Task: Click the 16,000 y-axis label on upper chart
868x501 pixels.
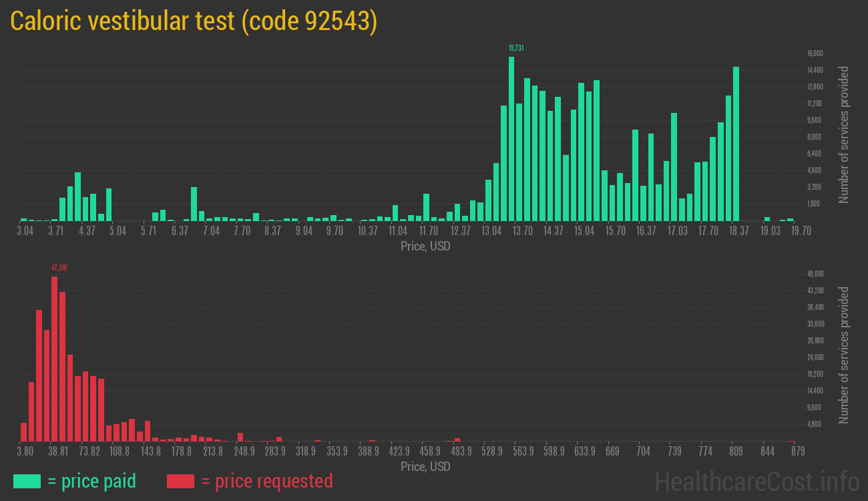Action: tap(815, 53)
